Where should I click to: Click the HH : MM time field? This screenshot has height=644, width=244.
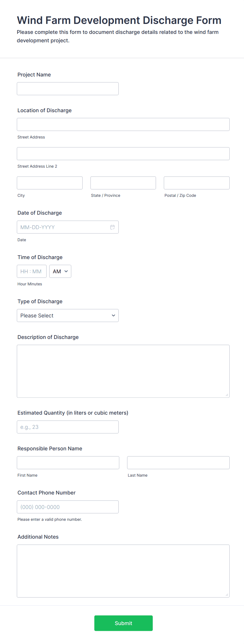[31, 271]
